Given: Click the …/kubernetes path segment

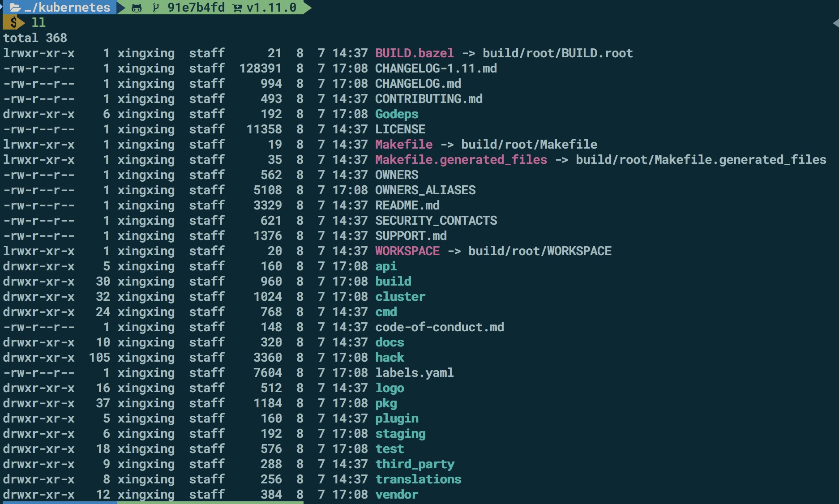Looking at the screenshot, I should 68,8.
